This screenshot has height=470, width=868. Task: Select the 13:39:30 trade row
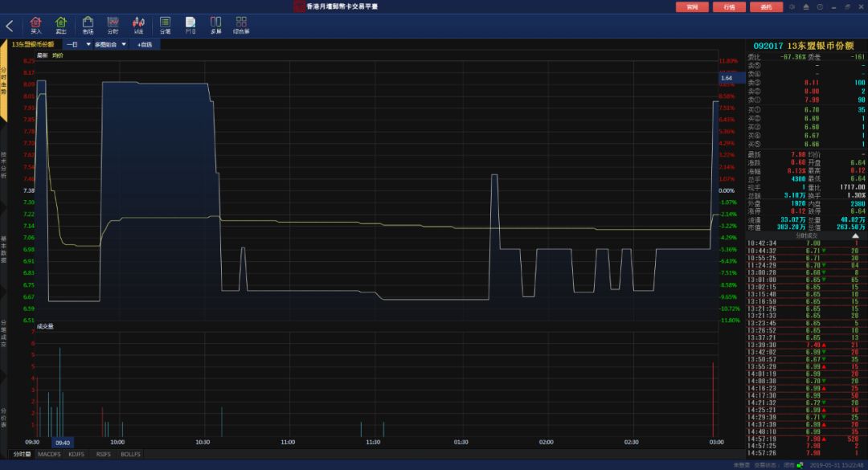pos(805,345)
